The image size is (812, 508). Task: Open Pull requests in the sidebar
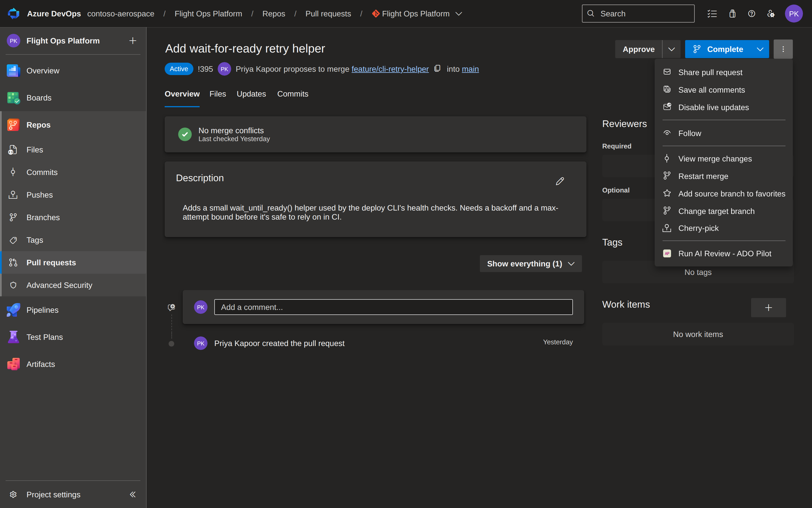click(x=73, y=262)
